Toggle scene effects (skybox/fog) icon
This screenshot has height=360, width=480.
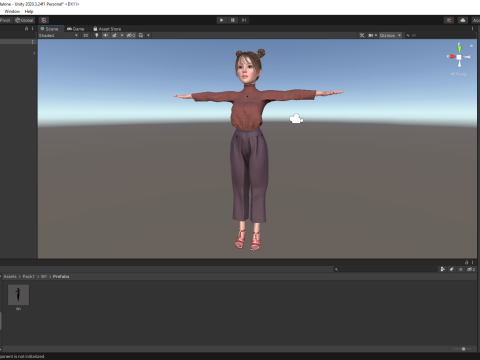[114, 35]
